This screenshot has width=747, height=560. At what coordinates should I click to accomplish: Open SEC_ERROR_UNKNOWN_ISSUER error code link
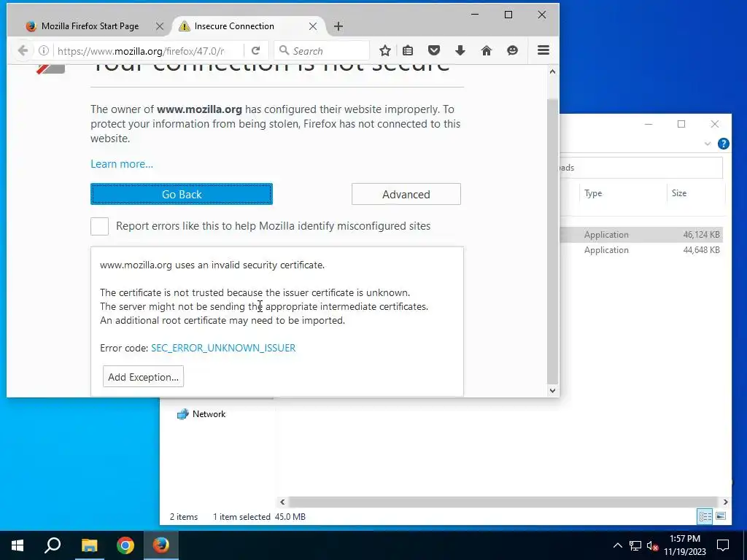pyautogui.click(x=223, y=348)
